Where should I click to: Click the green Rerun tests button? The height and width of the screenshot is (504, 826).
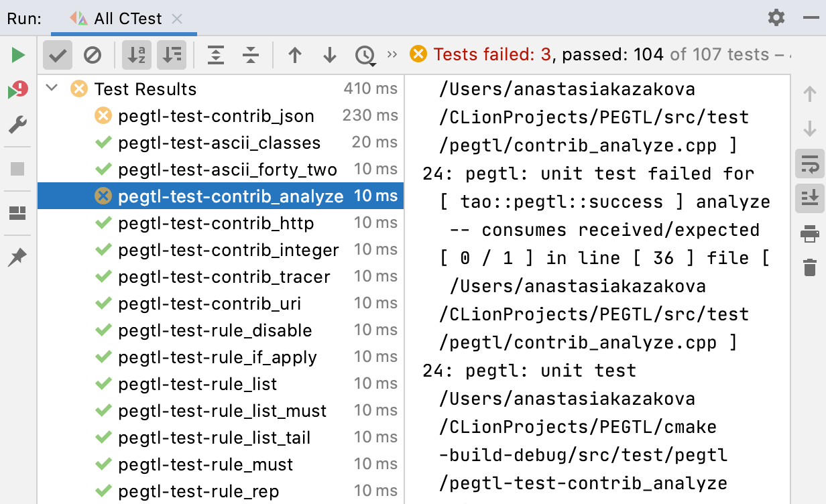click(18, 55)
